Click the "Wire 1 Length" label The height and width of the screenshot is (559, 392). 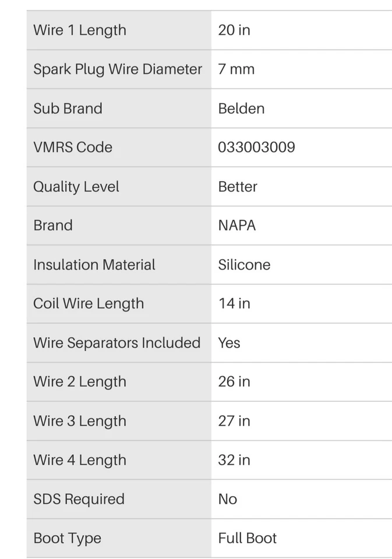(x=80, y=30)
